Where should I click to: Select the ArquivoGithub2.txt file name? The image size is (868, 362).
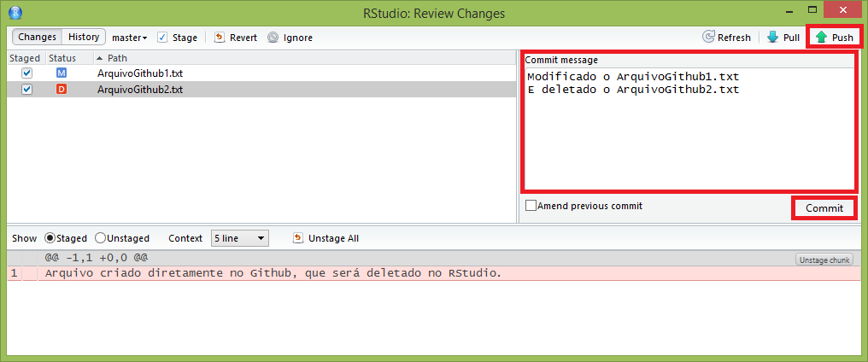[140, 89]
